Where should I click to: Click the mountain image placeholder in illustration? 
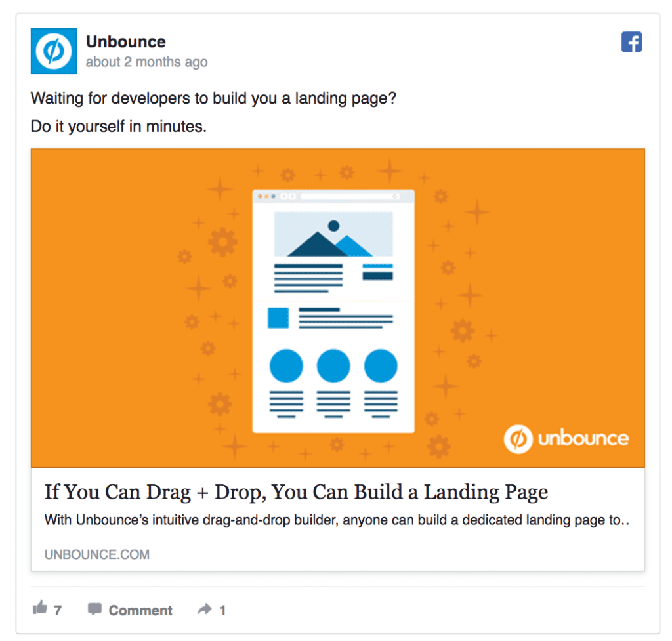point(333,234)
